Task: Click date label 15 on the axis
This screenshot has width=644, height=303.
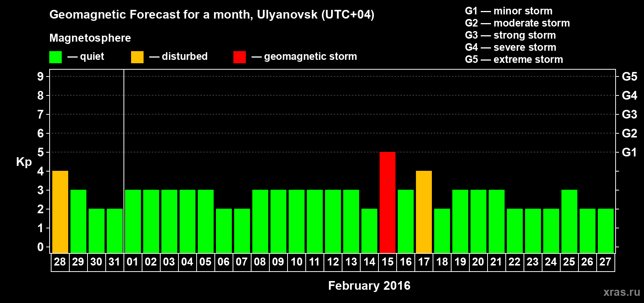Action: click(388, 262)
